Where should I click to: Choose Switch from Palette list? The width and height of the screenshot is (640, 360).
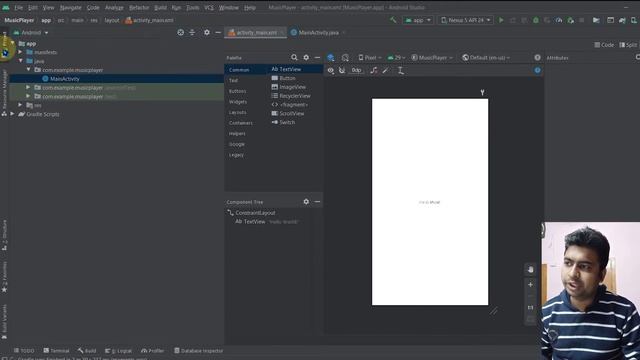click(x=283, y=122)
